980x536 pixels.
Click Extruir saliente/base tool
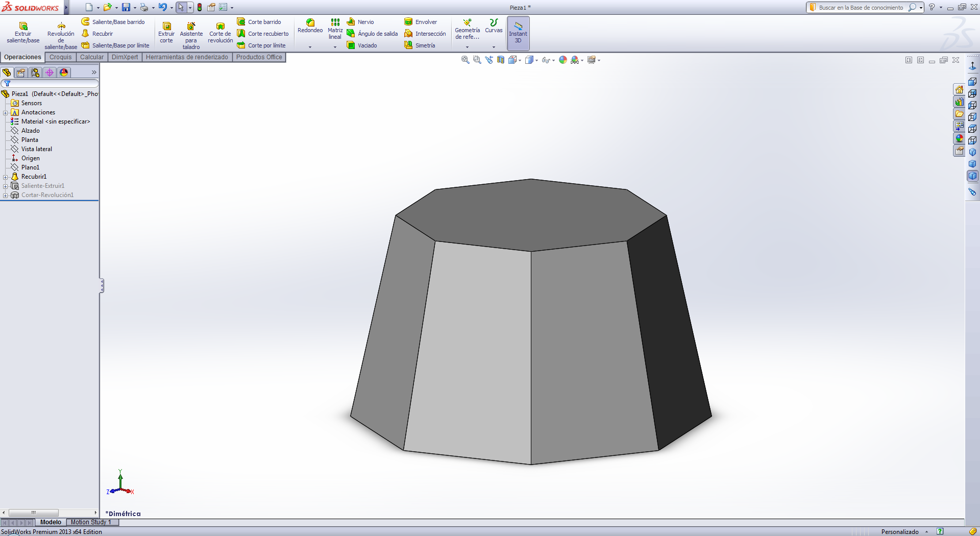click(x=23, y=33)
